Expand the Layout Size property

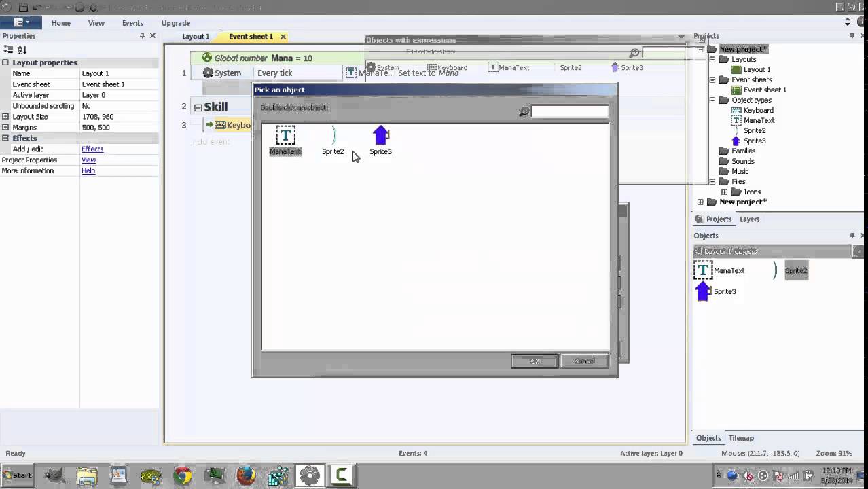[x=5, y=117]
